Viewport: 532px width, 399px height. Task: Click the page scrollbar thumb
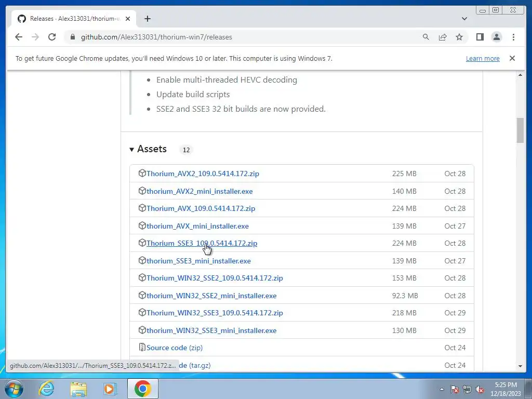(x=520, y=130)
